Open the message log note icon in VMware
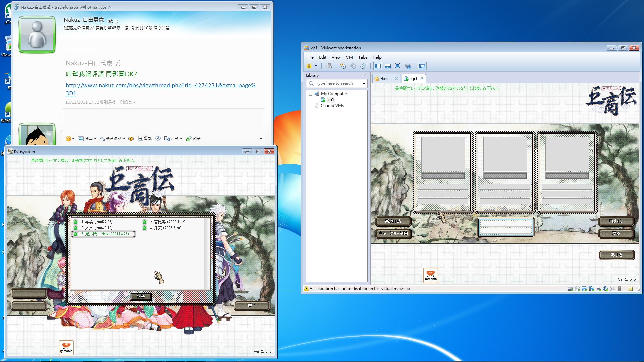Viewport: 644px width, 362px height. pyautogui.click(x=630, y=289)
